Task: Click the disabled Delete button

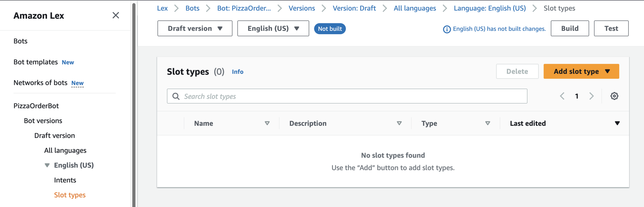Action: [517, 71]
